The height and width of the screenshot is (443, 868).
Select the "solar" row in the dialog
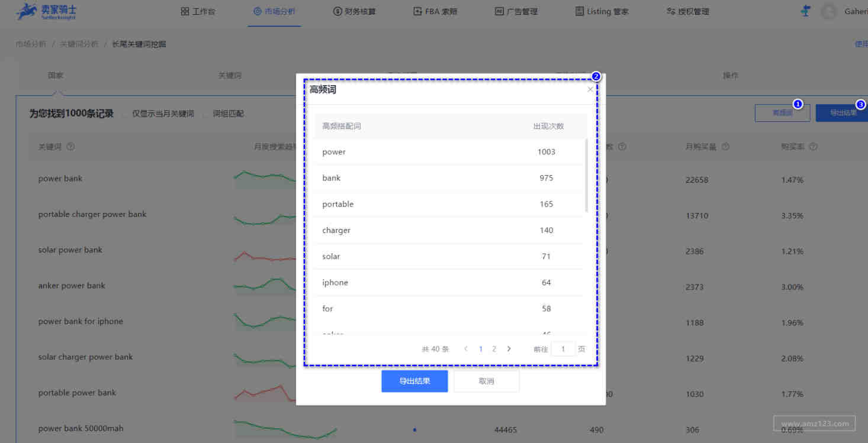(x=449, y=256)
